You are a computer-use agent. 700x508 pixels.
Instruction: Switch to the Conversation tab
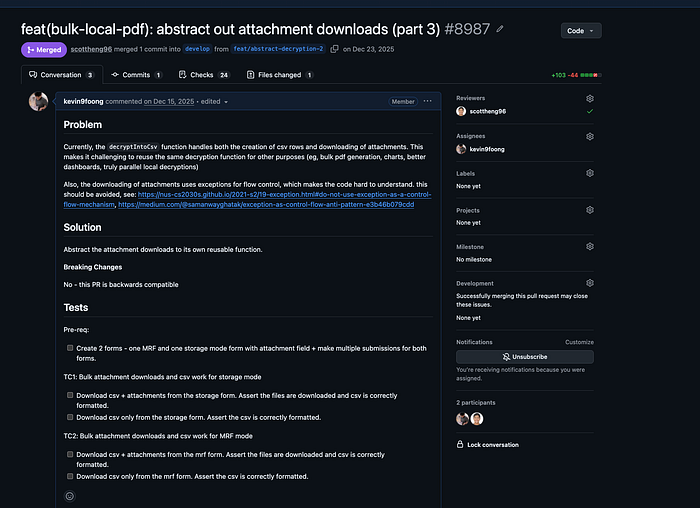62,75
